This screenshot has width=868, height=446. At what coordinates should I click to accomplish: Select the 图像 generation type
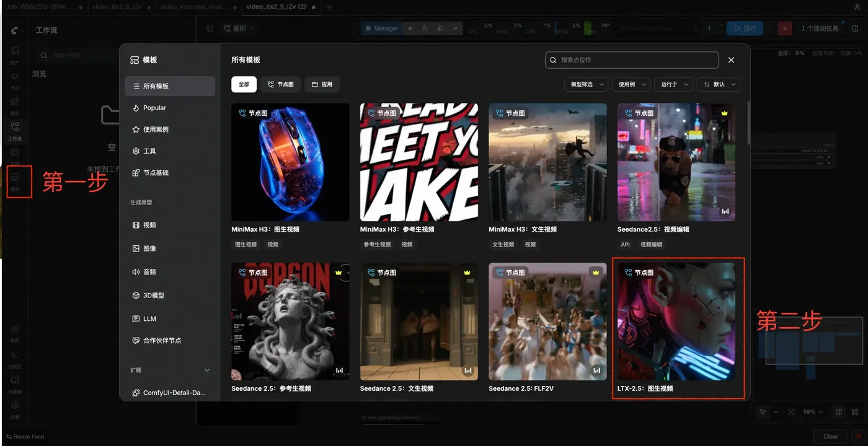point(170,248)
